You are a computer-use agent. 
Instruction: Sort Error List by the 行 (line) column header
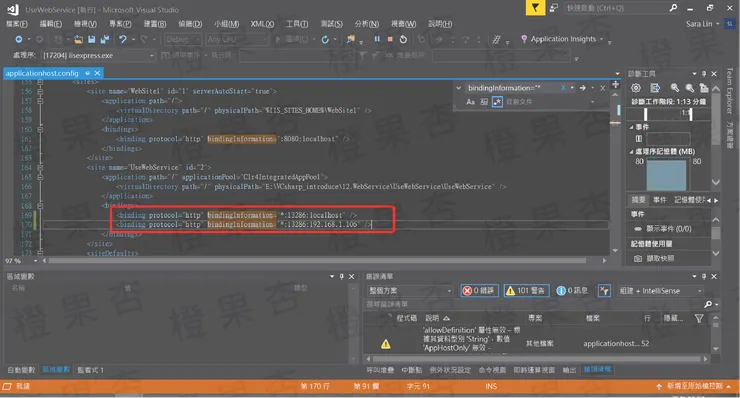tap(647, 319)
